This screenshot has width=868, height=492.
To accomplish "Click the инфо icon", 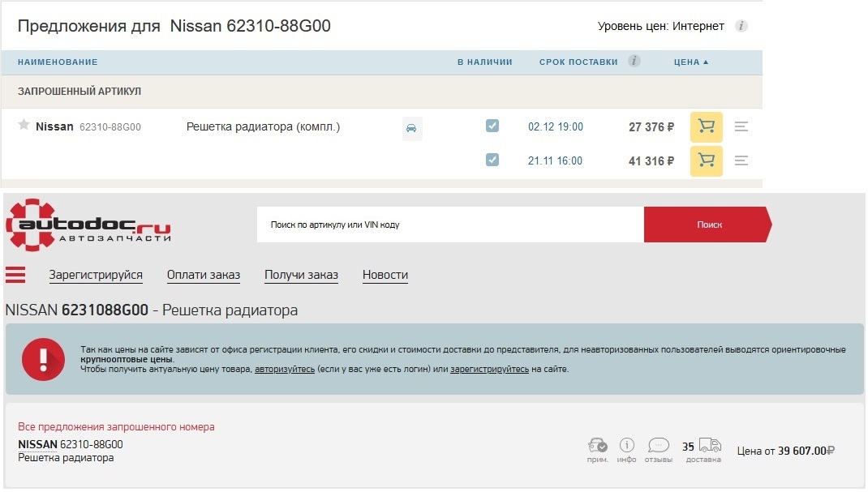I will 626,445.
